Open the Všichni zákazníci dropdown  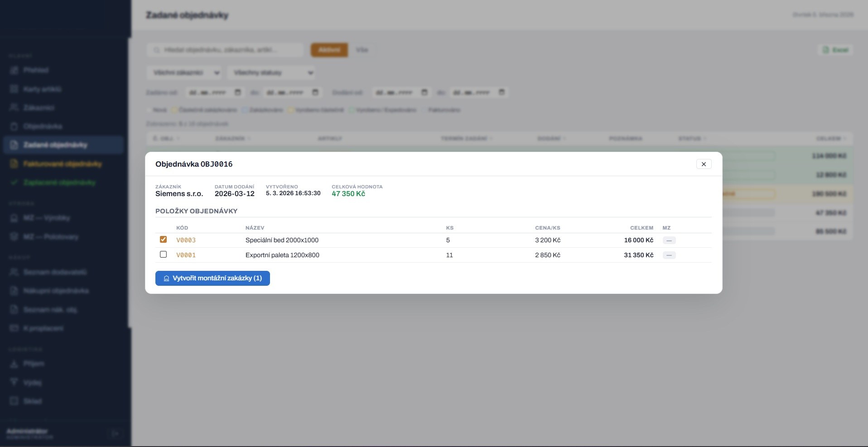click(x=184, y=72)
